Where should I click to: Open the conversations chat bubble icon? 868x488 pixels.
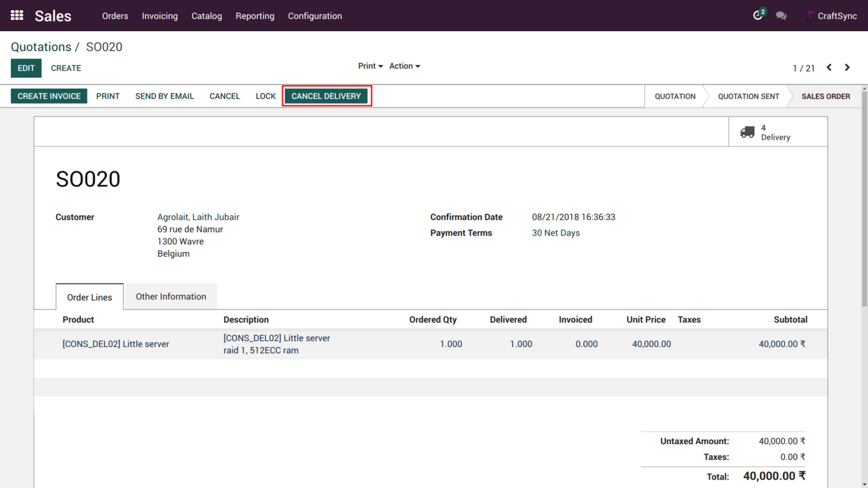click(781, 16)
